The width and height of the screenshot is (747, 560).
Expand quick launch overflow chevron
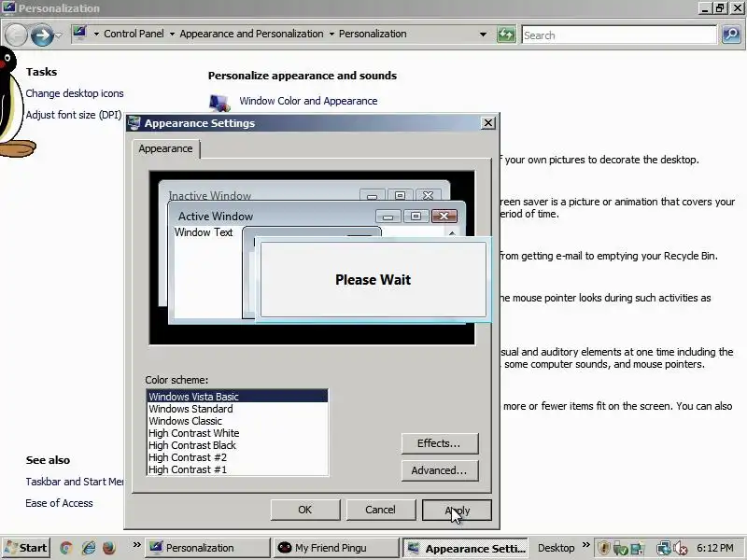point(136,545)
